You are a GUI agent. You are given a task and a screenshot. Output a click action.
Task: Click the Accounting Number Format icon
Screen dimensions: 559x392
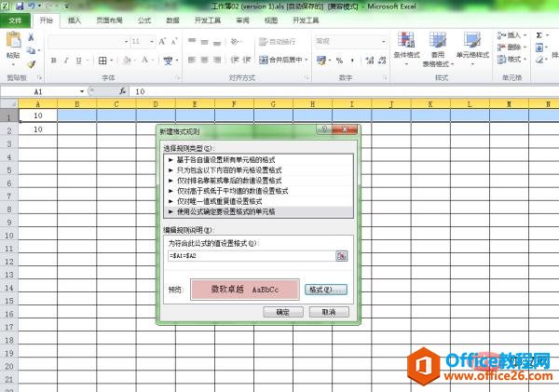(321, 61)
